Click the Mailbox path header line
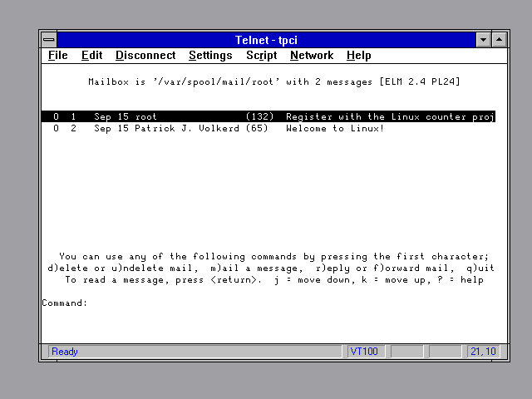Viewport: 532px width, 399px height. [273, 82]
